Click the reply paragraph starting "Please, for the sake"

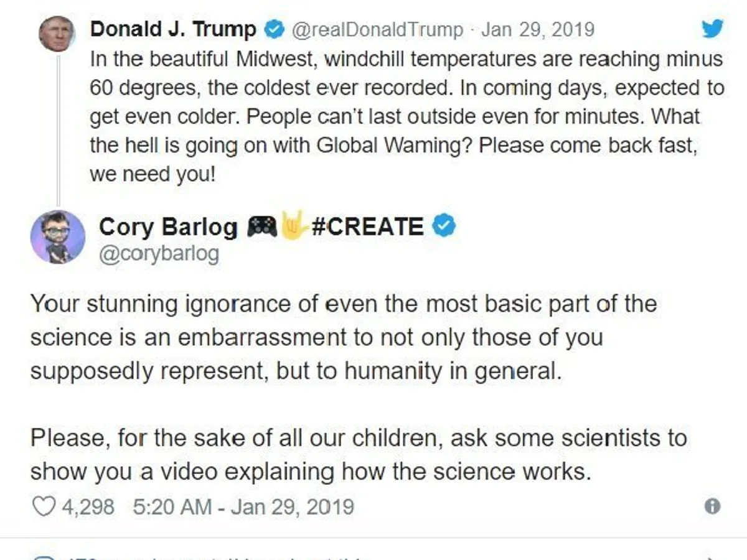click(x=358, y=455)
